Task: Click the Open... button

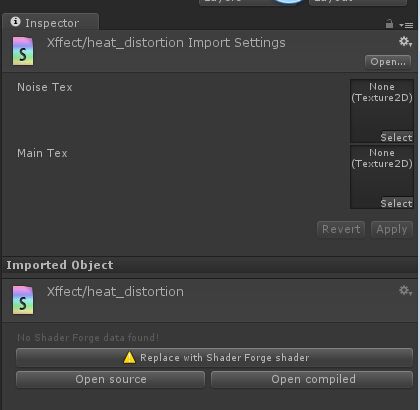Action: pos(388,62)
